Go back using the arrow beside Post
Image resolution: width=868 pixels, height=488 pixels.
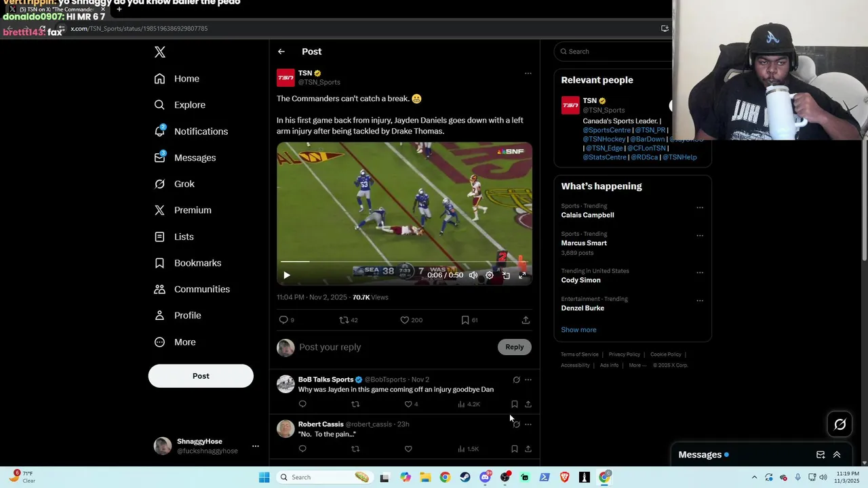281,52
